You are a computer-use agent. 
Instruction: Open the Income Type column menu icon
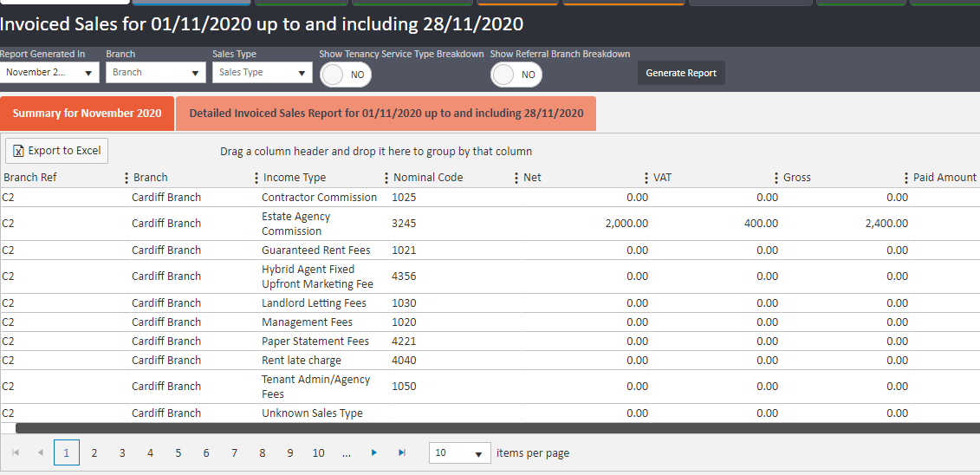[x=386, y=178]
